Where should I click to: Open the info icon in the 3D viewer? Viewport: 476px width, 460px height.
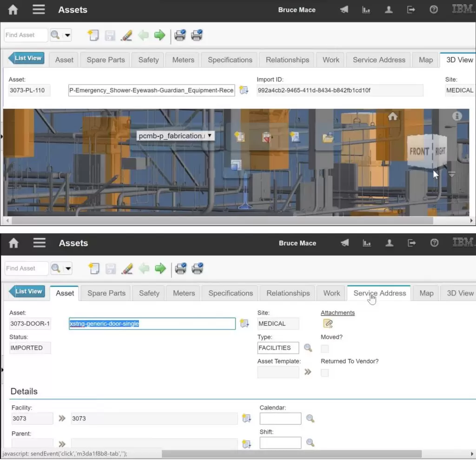tap(457, 116)
